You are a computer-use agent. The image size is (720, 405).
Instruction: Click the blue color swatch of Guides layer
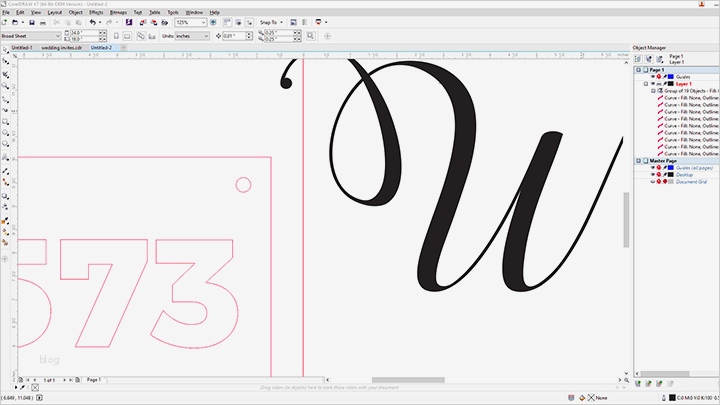tap(669, 76)
